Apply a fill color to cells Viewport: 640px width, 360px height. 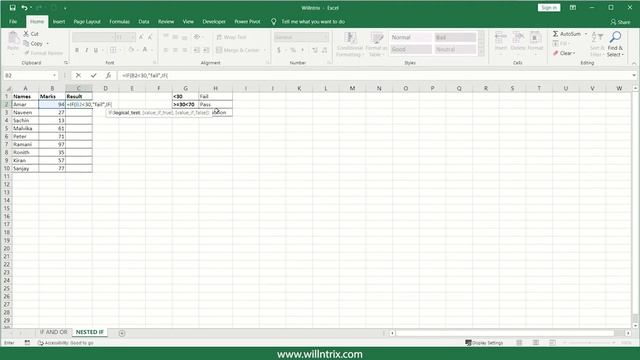point(131,50)
